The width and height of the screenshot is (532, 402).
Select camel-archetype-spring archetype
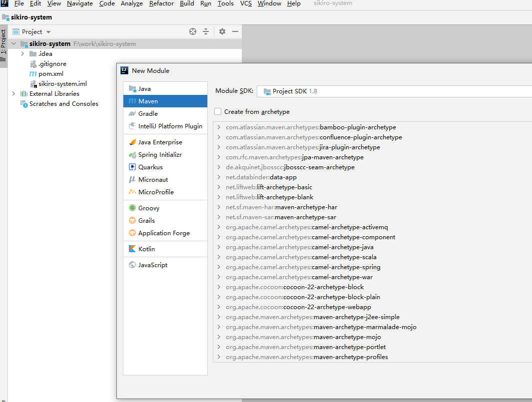pyautogui.click(x=303, y=267)
